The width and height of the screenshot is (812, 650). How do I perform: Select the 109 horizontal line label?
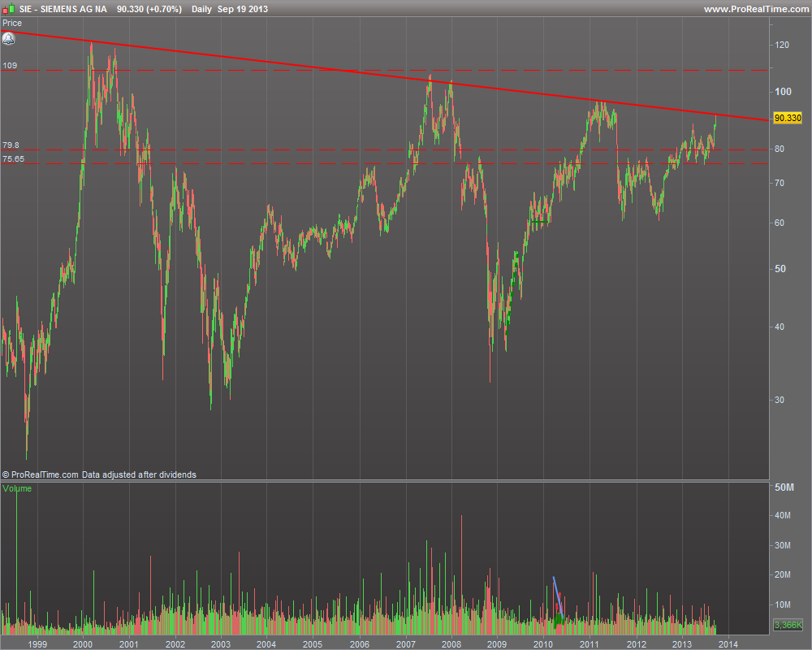10,65
